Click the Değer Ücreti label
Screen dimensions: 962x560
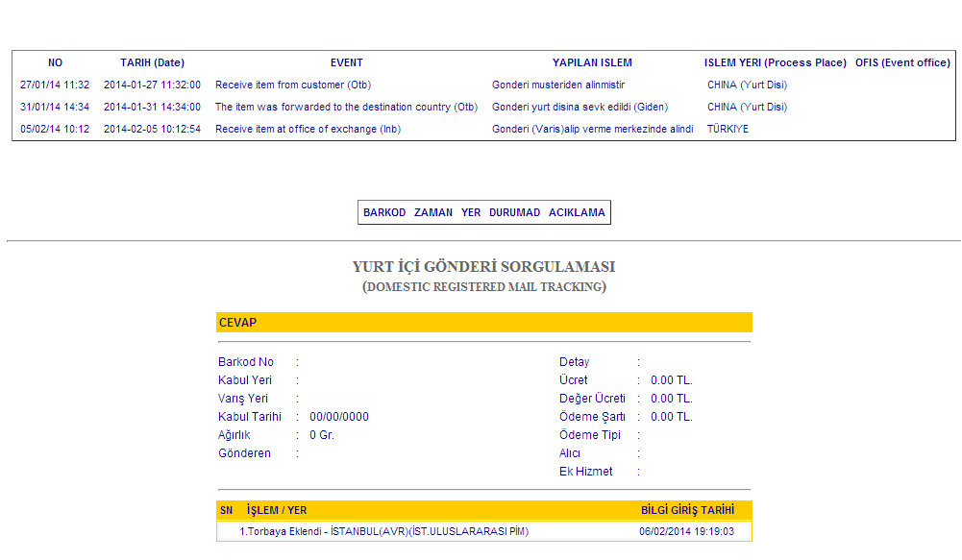pos(592,399)
